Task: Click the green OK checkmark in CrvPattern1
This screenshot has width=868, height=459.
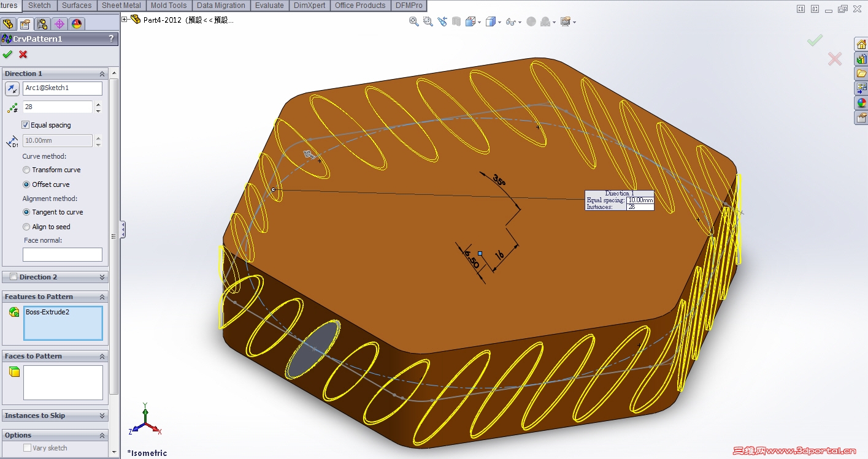Action: [x=7, y=55]
